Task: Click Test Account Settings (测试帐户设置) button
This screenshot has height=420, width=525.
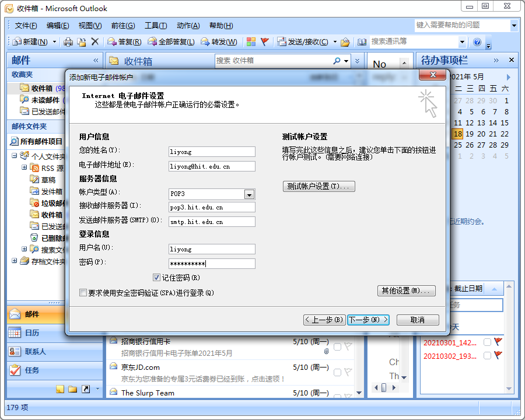Action: point(318,186)
